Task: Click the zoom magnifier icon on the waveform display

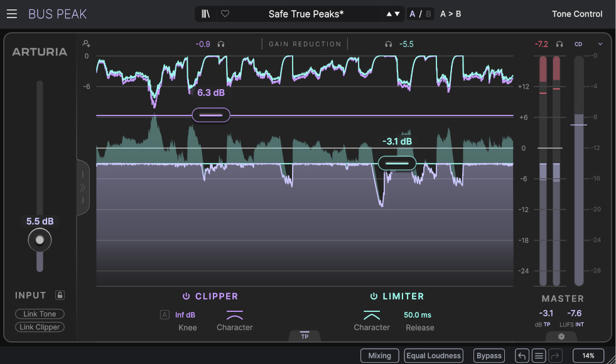Action: point(87,43)
